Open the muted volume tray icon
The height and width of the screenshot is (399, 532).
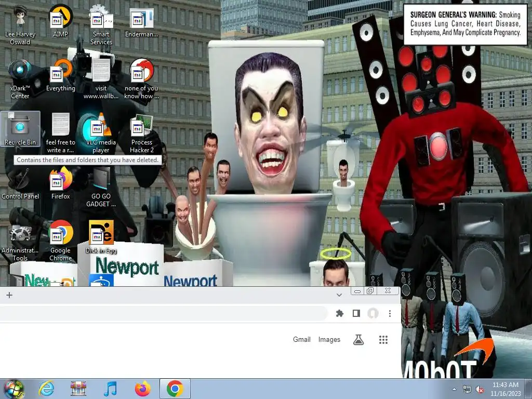point(480,389)
